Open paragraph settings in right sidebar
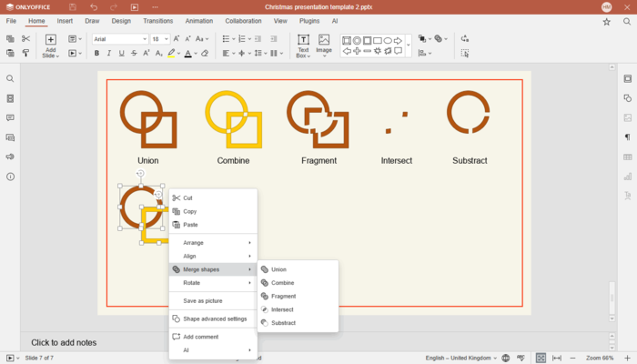637x364 pixels. point(627,137)
